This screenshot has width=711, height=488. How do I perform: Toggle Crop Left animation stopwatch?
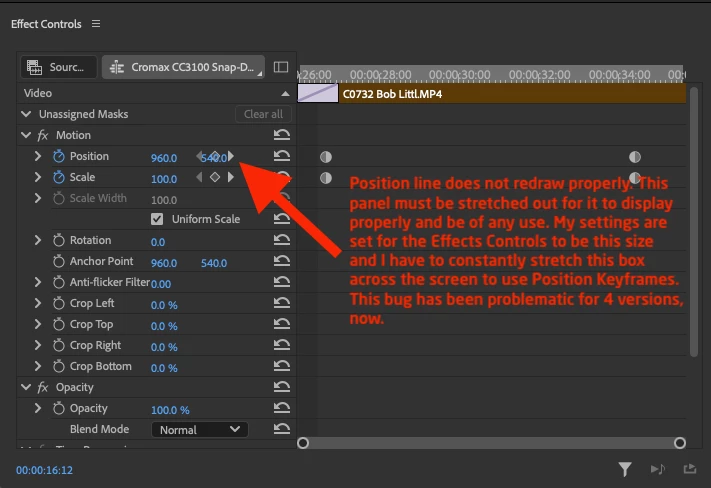tap(58, 303)
